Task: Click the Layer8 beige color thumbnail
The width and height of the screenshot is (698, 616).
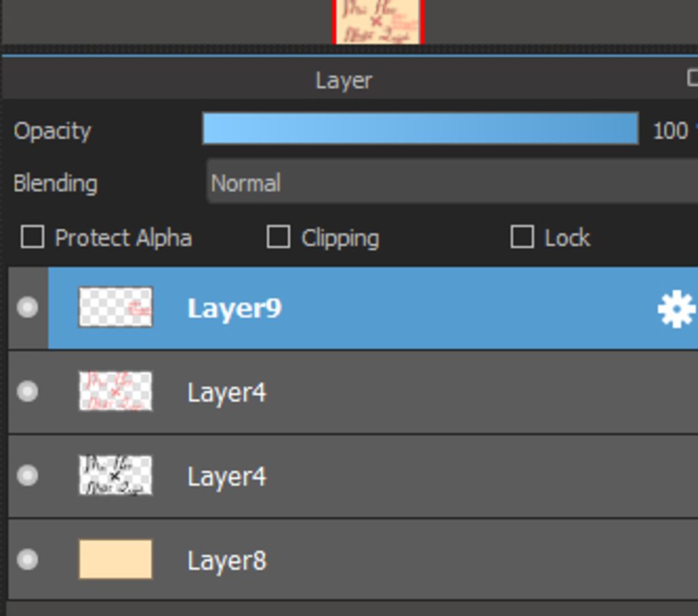Action: (115, 559)
